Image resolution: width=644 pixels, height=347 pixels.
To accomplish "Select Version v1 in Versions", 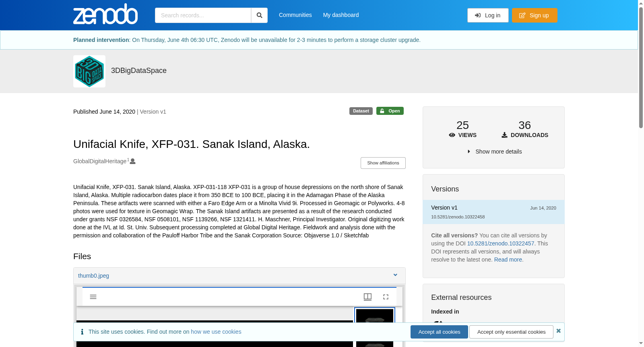I will click(493, 212).
